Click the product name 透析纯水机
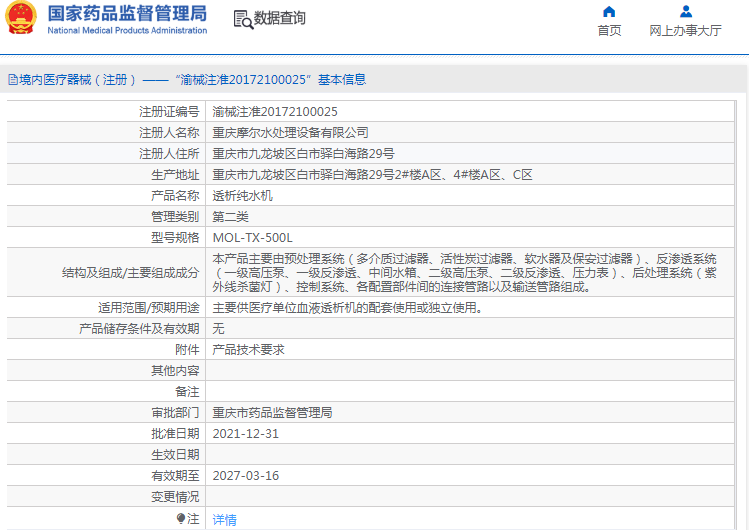The image size is (749, 530). pos(242,196)
